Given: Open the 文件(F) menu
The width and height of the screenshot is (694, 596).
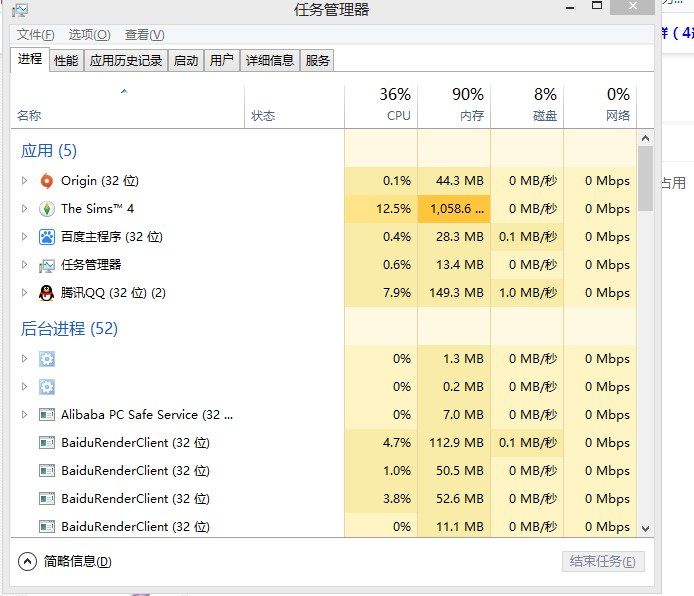Looking at the screenshot, I should (x=35, y=35).
